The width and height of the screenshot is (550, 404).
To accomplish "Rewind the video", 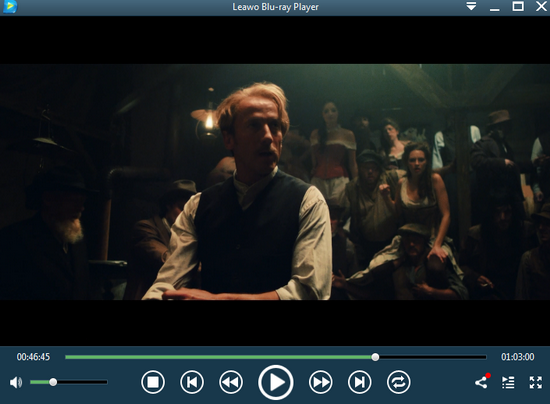I will pos(231,382).
